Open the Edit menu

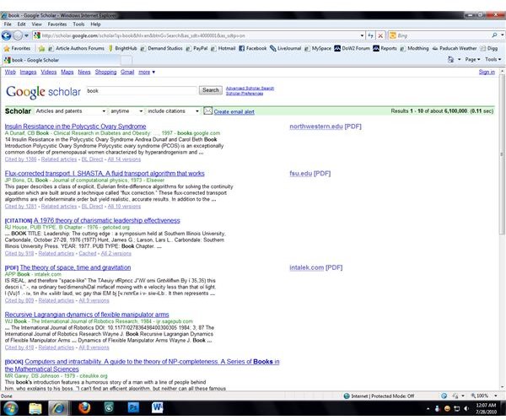pos(21,24)
